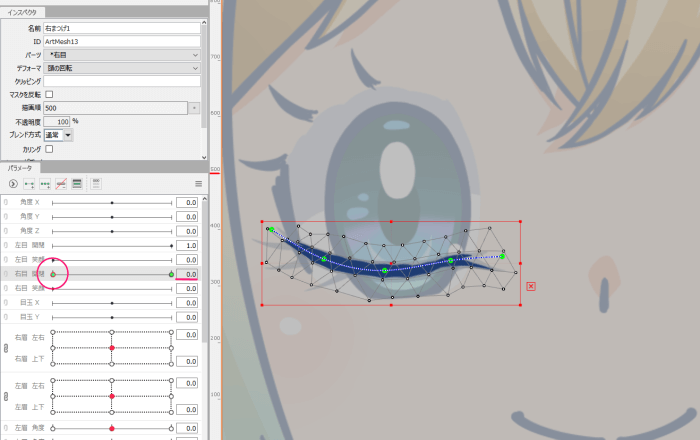Click the left green keypoint on 右目 開閉 slider
This screenshot has width=700, height=440.
[x=53, y=274]
